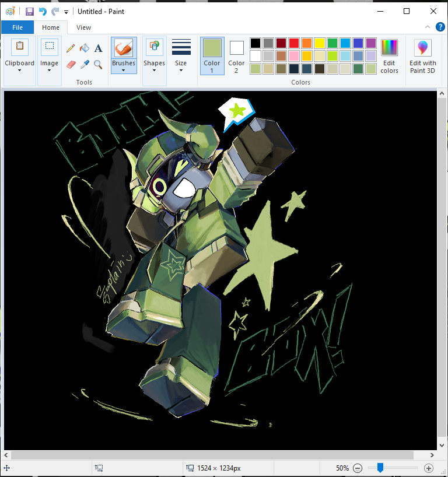This screenshot has height=477, width=448.
Task: Click the vertical scrollbar down arrow
Action: pyautogui.click(x=442, y=446)
